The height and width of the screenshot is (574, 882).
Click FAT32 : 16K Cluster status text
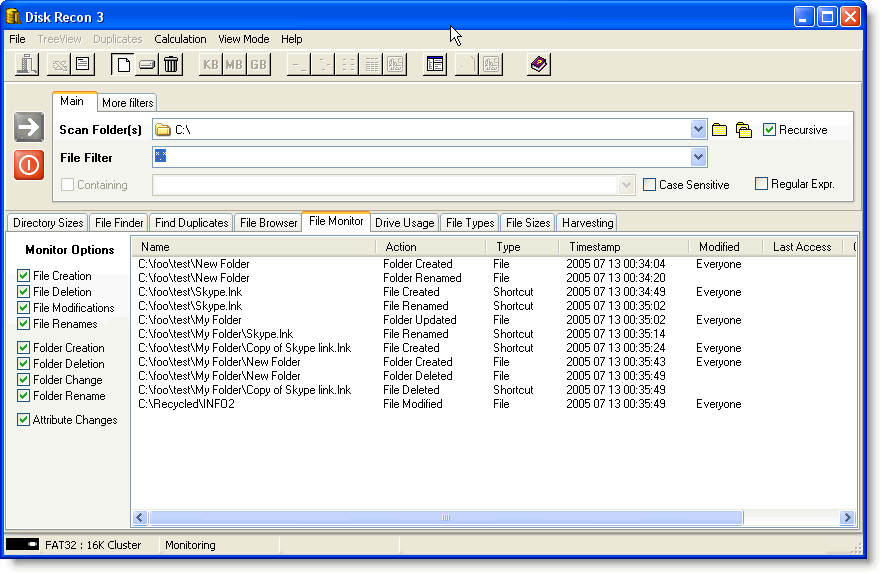click(x=93, y=545)
